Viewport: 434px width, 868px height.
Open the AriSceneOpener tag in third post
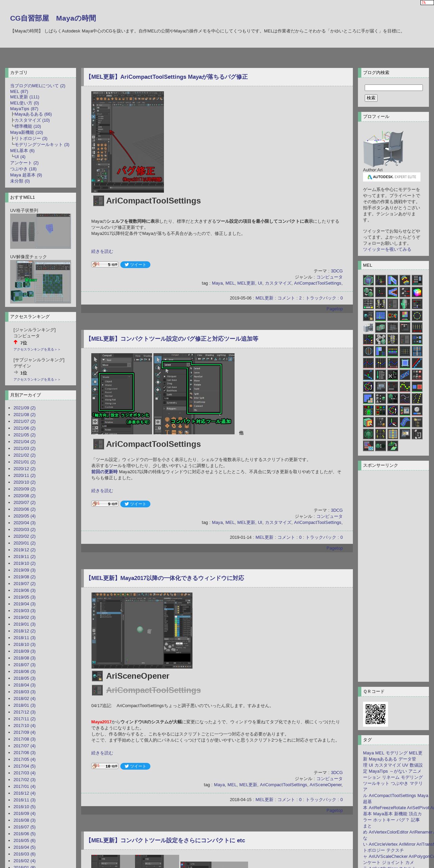click(x=325, y=785)
